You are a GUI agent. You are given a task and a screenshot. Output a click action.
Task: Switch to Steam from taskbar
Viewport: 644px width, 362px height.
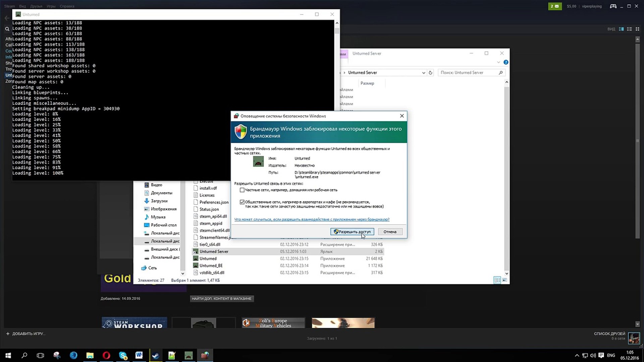point(155,355)
